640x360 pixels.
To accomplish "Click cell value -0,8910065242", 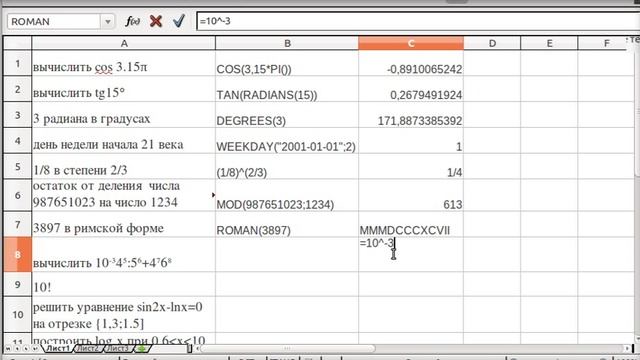I will pos(411,64).
